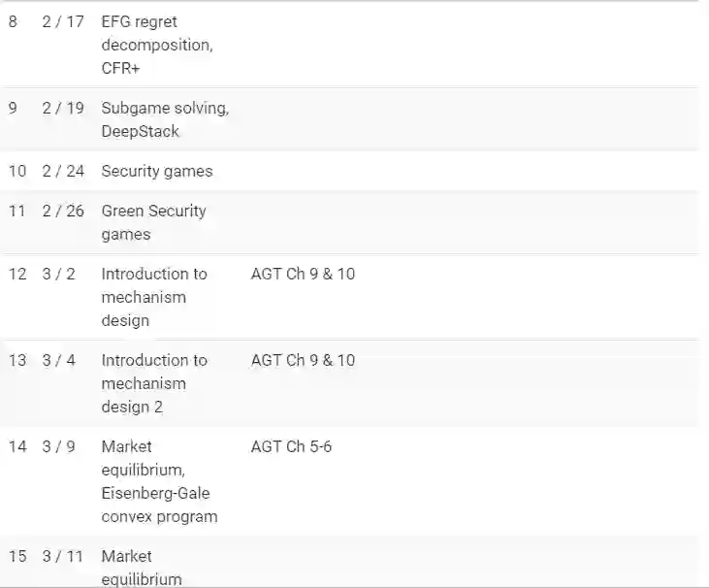Image resolution: width=709 pixels, height=588 pixels.
Task: Select the date "3 / 11"
Action: [x=62, y=556]
